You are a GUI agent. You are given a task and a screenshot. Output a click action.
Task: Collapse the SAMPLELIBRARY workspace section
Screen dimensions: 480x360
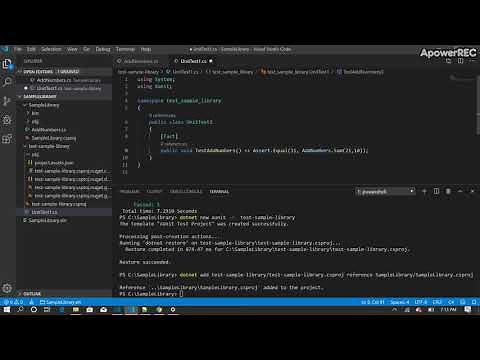64,97
